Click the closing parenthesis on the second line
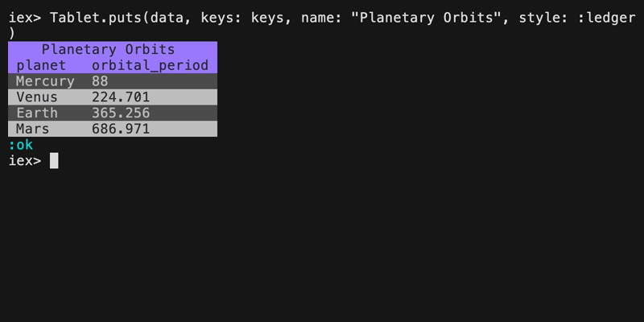 click(x=11, y=33)
